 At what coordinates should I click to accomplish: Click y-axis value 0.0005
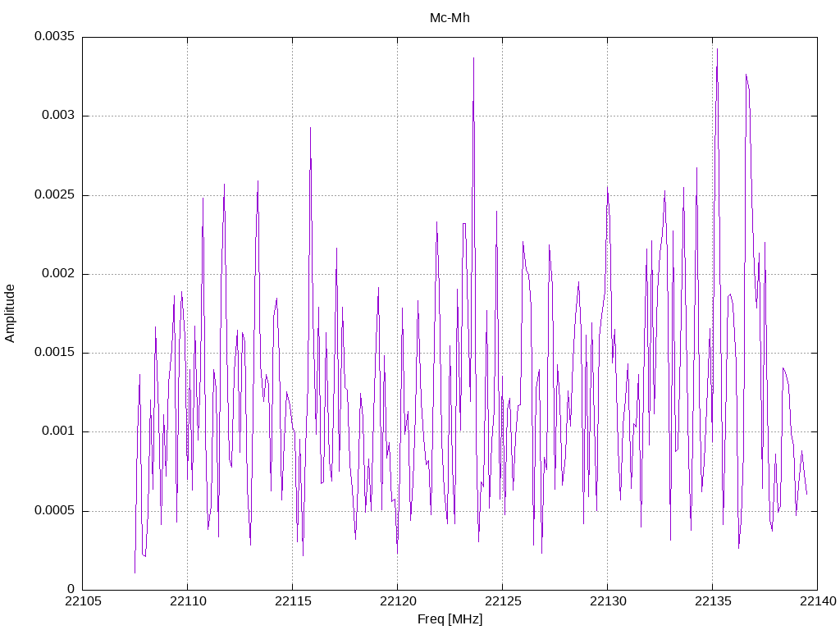pos(55,510)
